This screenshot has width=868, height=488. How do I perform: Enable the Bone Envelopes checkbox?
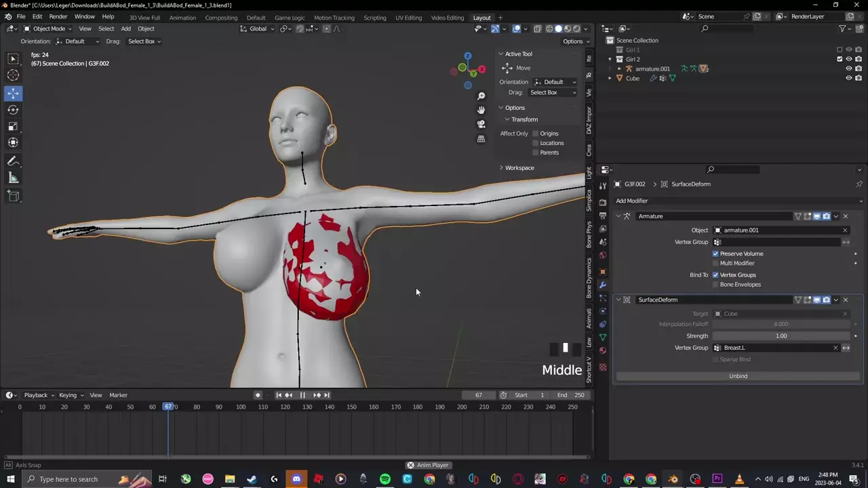coord(715,285)
